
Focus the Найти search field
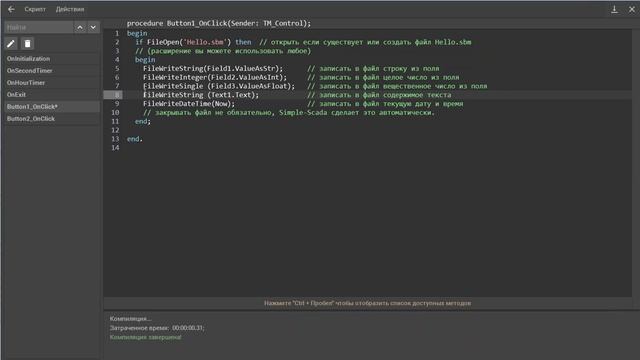38,27
